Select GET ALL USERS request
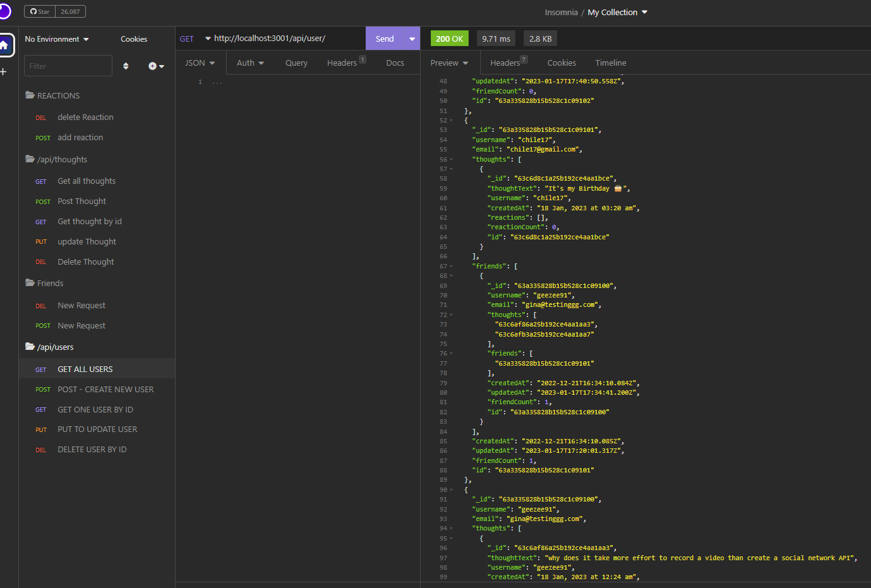 tap(97, 369)
